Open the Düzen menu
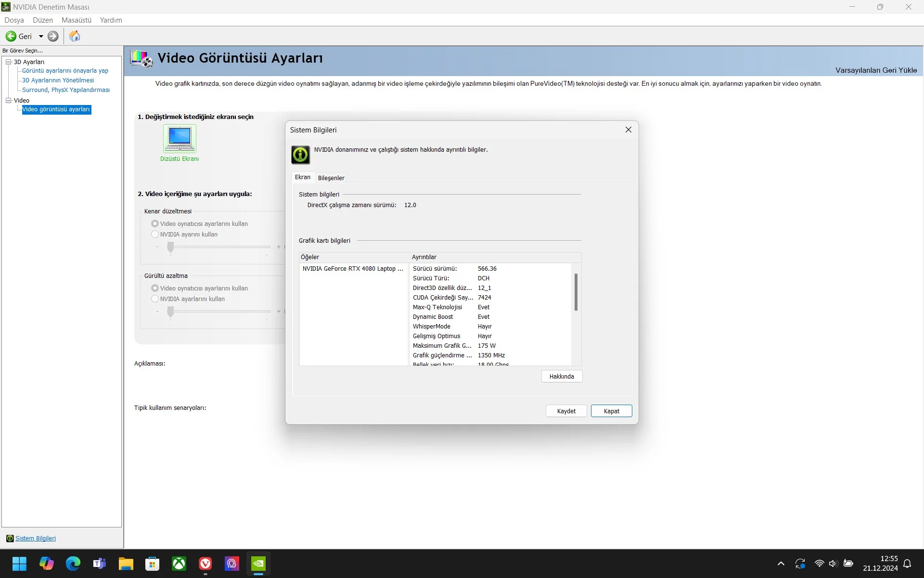This screenshot has height=578, width=924. click(x=43, y=20)
